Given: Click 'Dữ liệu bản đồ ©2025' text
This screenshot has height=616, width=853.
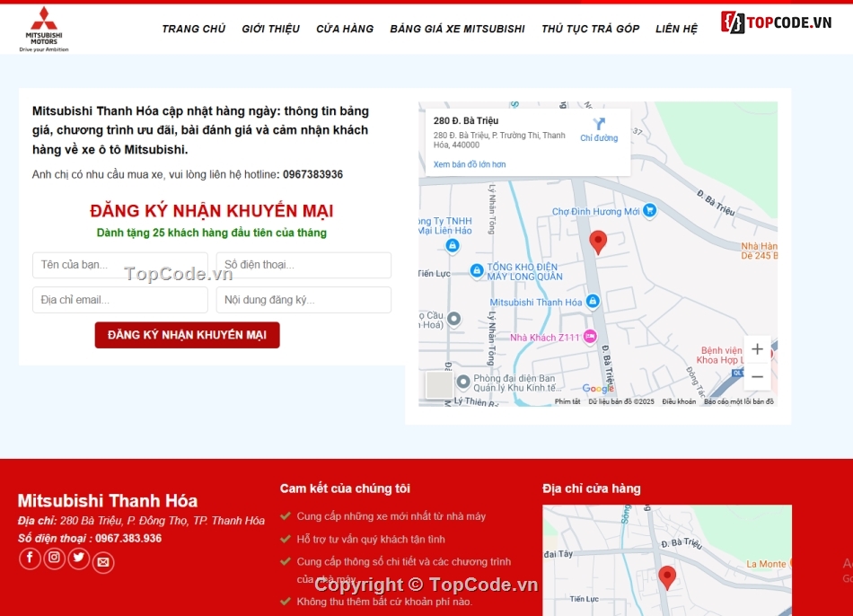Looking at the screenshot, I should tap(621, 401).
